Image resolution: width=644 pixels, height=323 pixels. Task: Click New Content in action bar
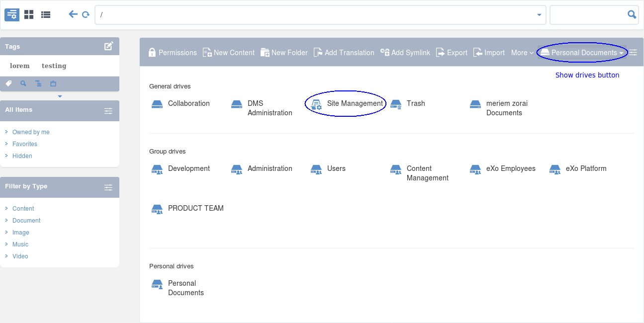(x=229, y=53)
